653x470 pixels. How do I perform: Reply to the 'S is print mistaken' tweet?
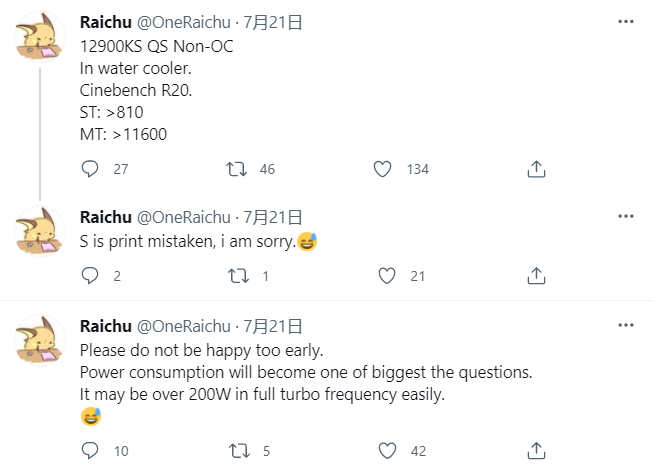tap(90, 276)
